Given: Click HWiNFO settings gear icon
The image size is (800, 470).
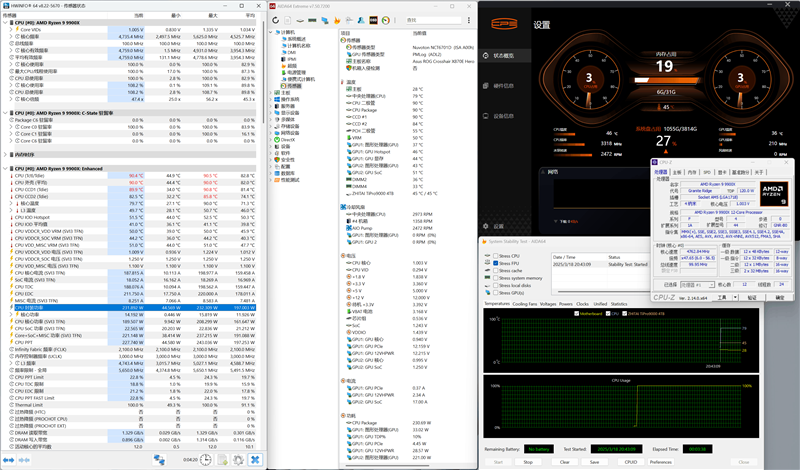Looking at the screenshot, I should (x=237, y=460).
